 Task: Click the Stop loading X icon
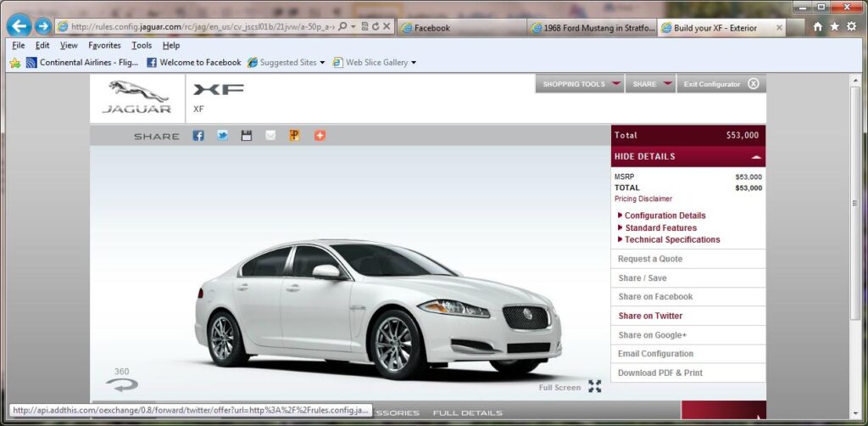click(387, 26)
